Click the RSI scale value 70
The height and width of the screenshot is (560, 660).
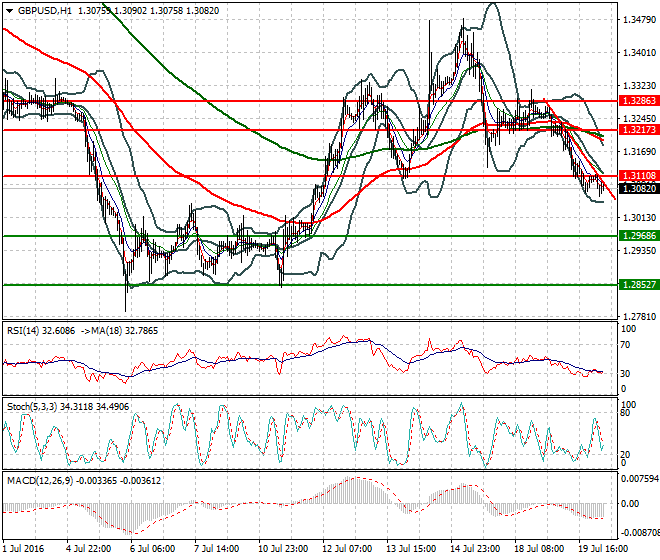pos(625,345)
